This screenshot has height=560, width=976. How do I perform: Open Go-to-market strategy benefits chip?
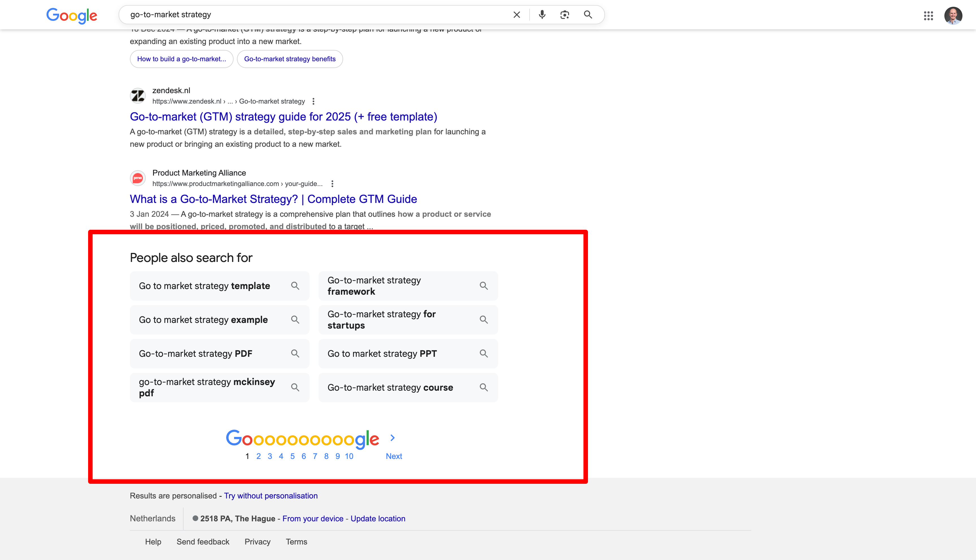point(290,59)
